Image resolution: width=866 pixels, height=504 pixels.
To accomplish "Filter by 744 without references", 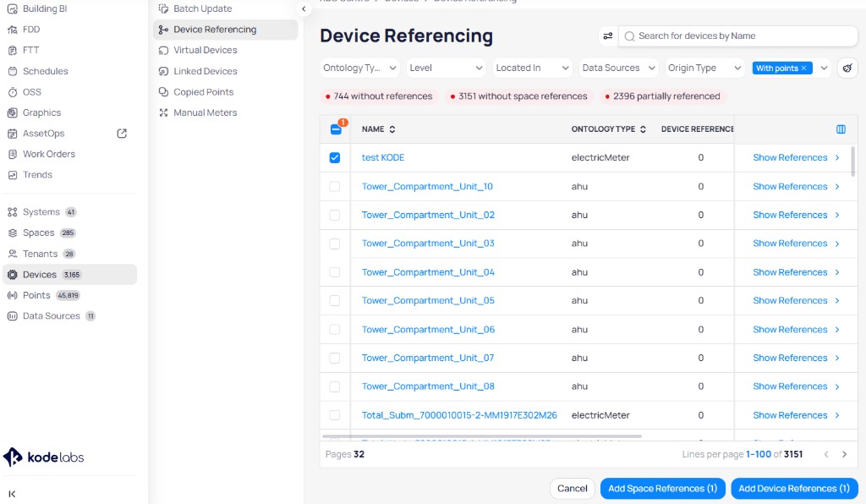I will point(379,96).
